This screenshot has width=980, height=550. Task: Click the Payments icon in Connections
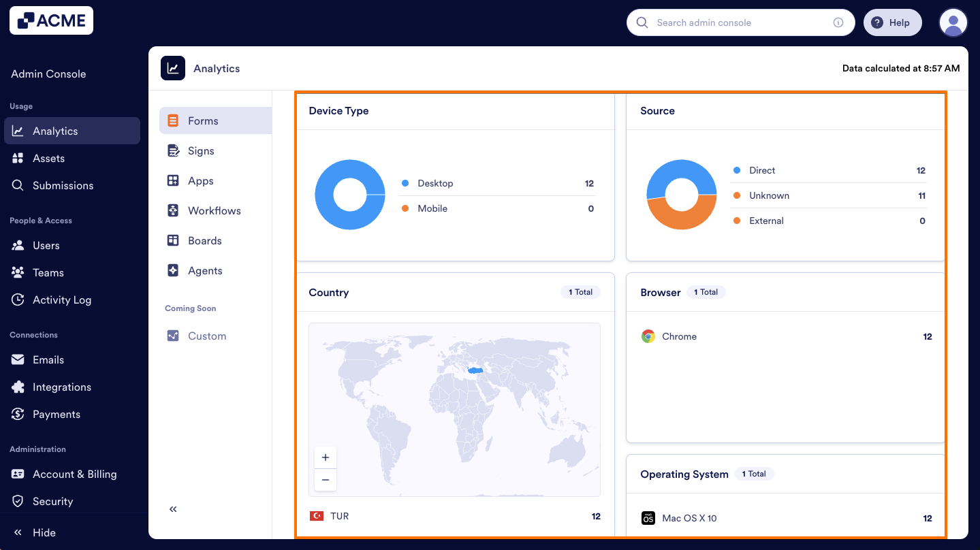click(18, 414)
